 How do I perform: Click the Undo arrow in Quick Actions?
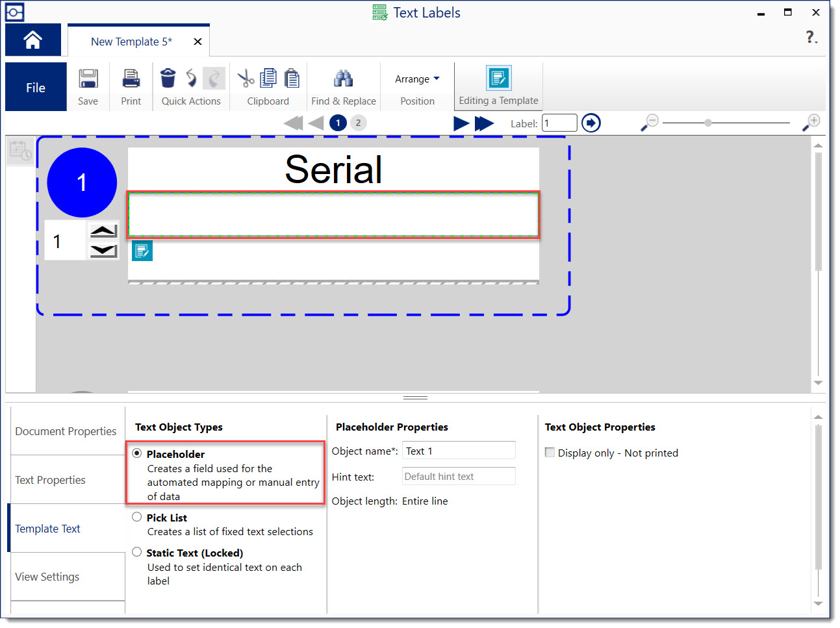[x=191, y=77]
